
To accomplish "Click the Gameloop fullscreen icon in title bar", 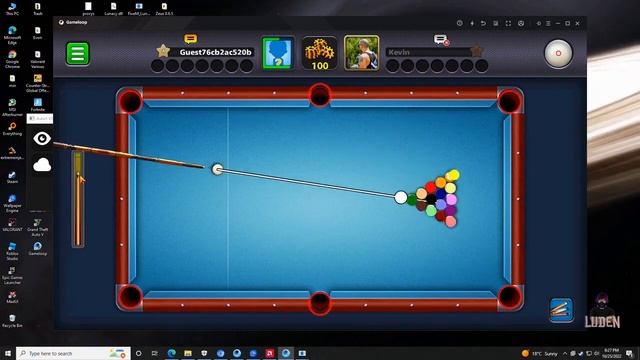I will [x=508, y=24].
